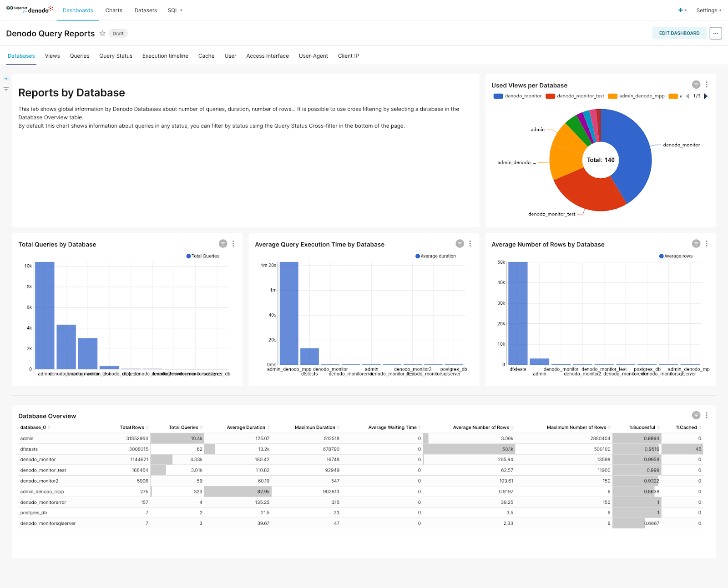This screenshot has width=728, height=588.
Task: Switch to the Cache tab
Action: (206, 56)
